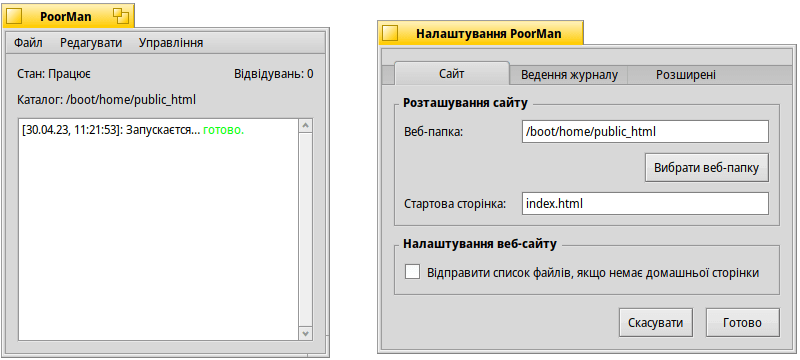Click the Налаштування PoorMan title tab
The height and width of the screenshot is (360, 800).
point(480,33)
